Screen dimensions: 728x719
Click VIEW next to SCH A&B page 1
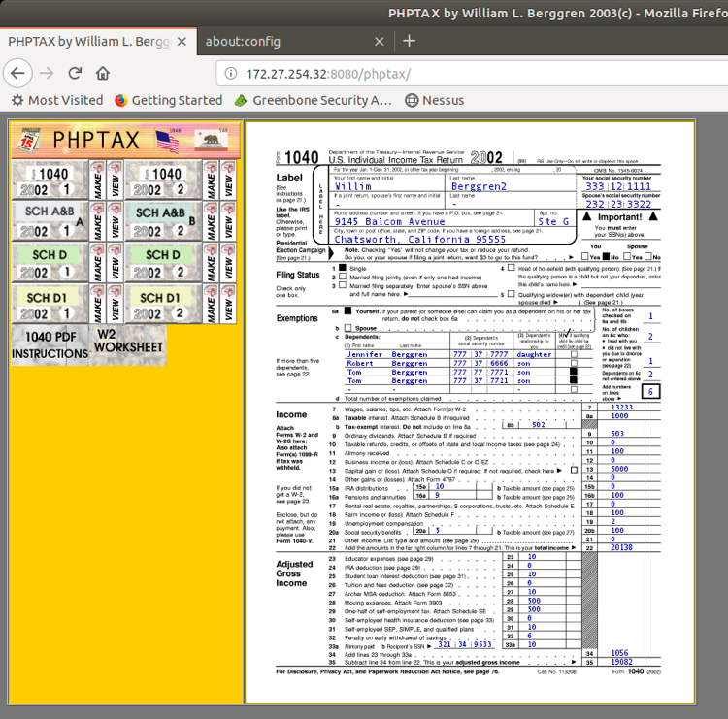click(x=116, y=221)
